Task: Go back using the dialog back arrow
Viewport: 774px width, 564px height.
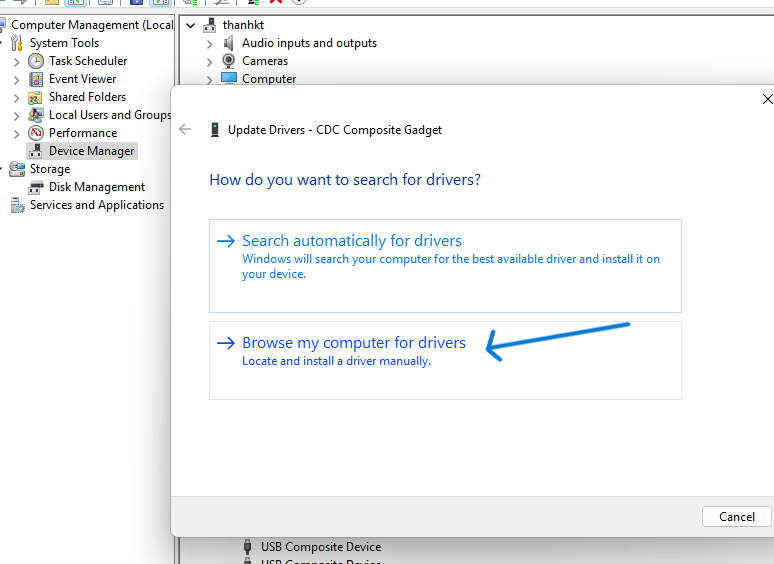Action: tap(185, 129)
